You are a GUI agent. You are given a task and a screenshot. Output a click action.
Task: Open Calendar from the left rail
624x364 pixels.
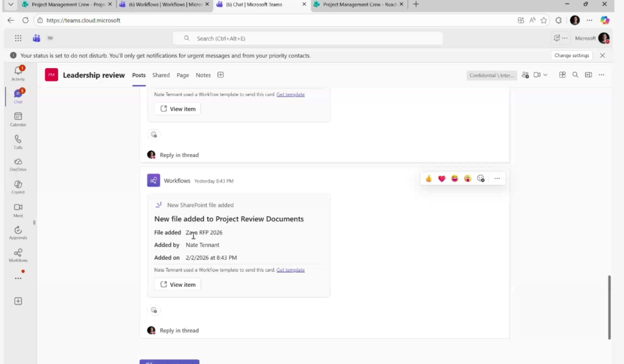18,119
